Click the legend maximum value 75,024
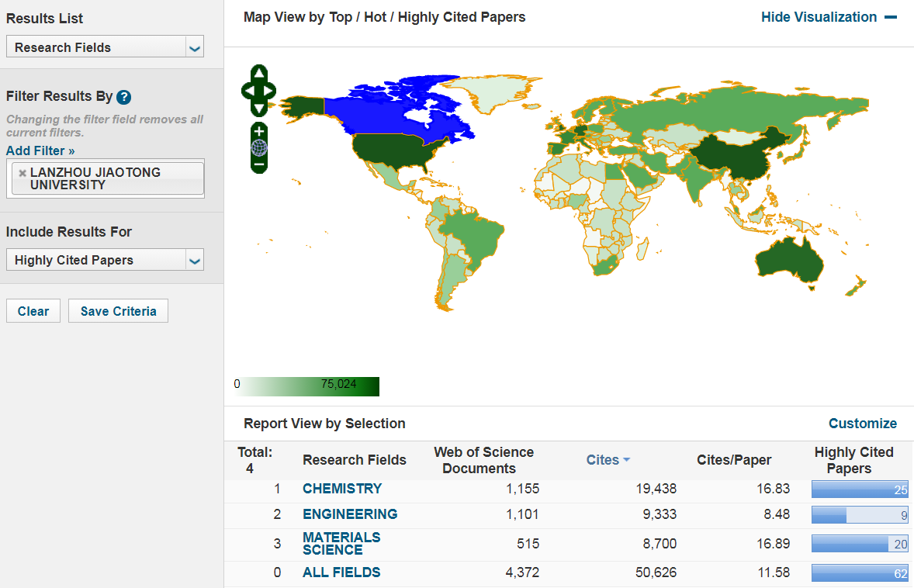914x588 pixels. [338, 384]
